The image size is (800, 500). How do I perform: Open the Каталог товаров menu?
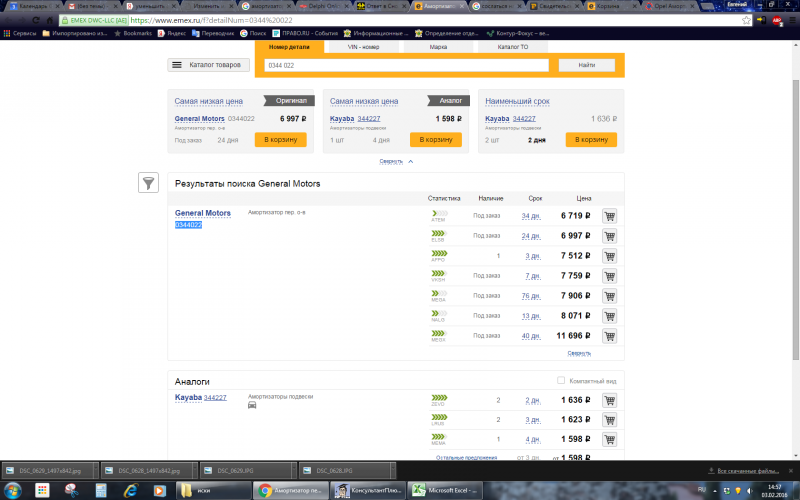(209, 65)
